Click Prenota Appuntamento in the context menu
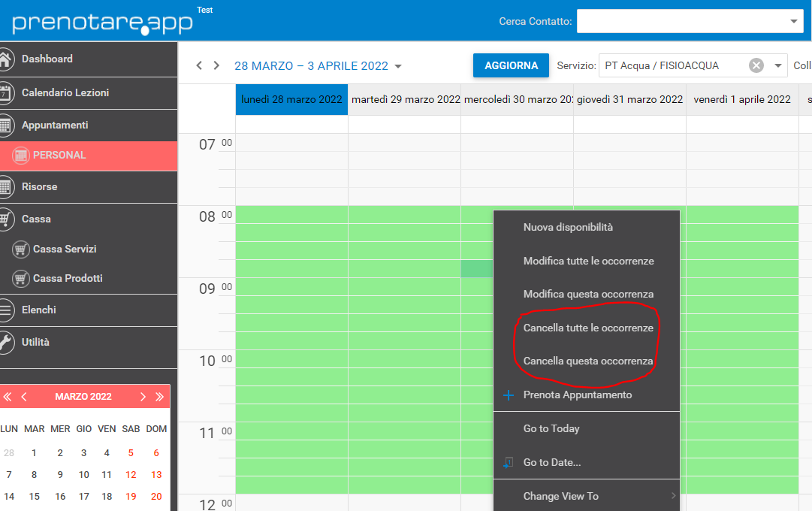The image size is (812, 511). pyautogui.click(x=577, y=395)
